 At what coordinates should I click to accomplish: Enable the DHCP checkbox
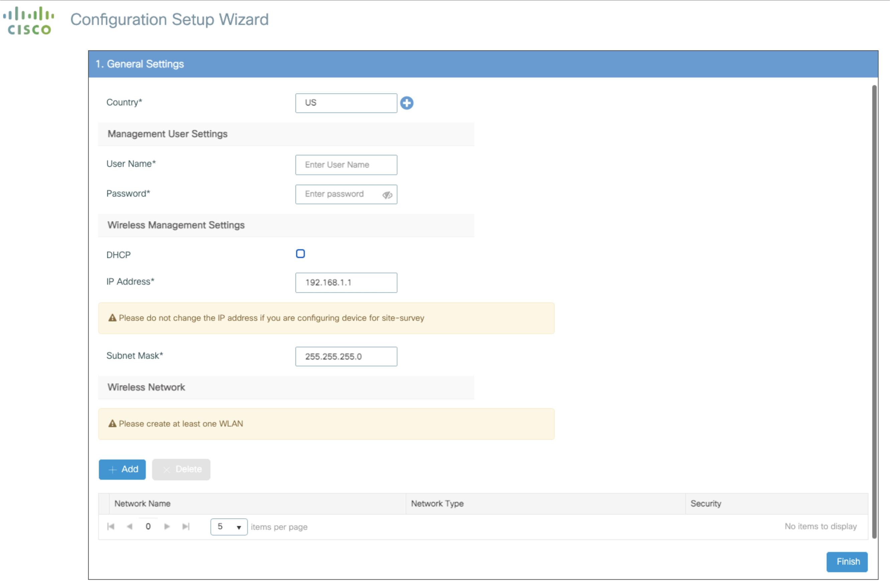tap(300, 254)
